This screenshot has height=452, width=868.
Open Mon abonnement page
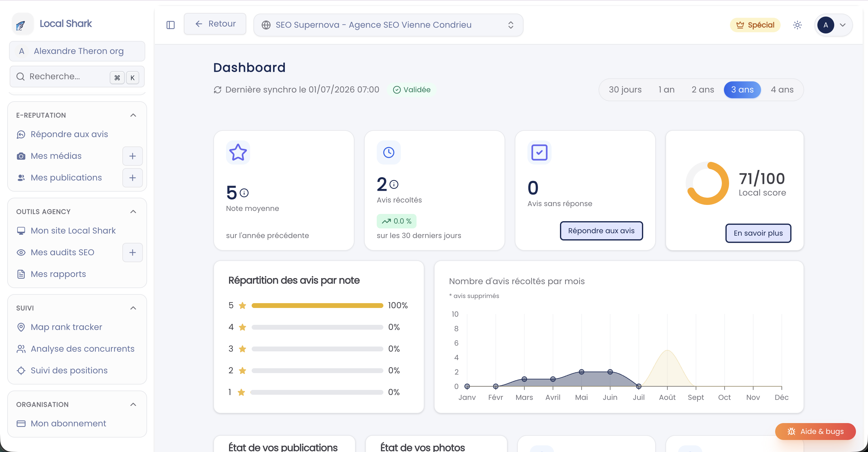[x=68, y=423]
